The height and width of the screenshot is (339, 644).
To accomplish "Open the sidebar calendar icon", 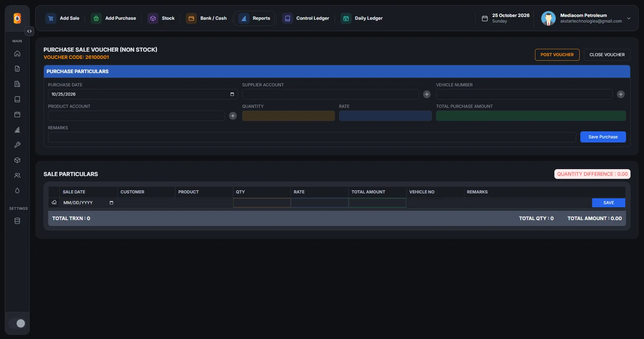I will [17, 114].
